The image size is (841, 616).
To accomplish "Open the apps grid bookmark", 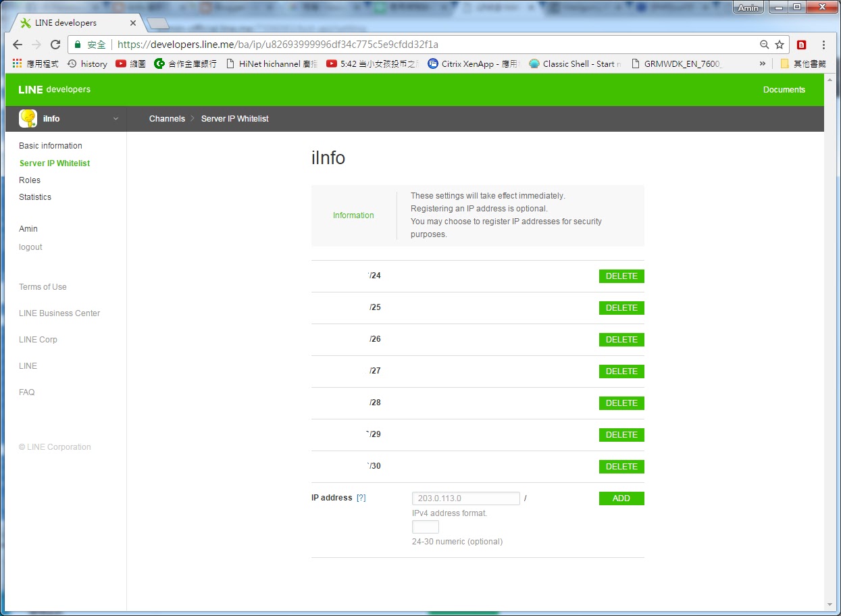I will [35, 63].
